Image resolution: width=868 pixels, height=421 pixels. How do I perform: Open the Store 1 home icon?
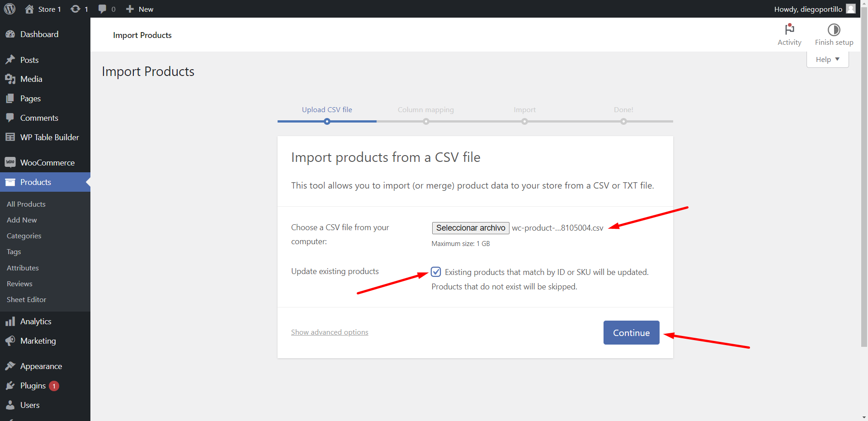tap(30, 9)
